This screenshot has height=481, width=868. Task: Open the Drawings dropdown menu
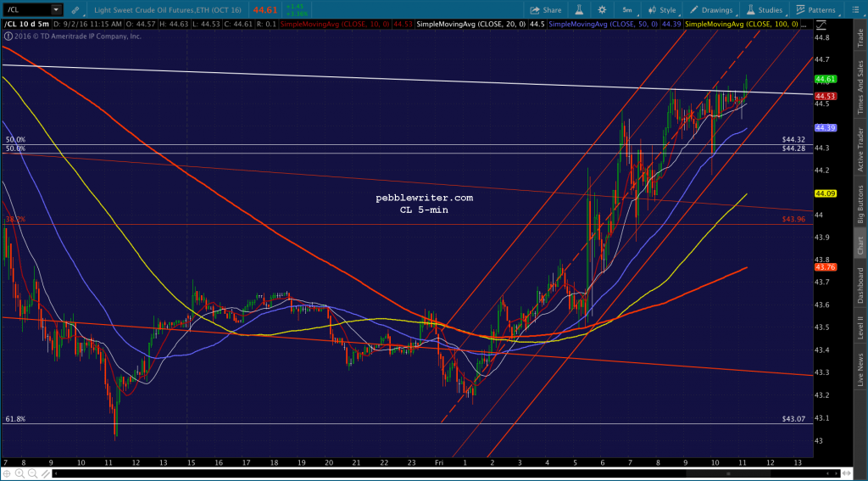(x=713, y=10)
